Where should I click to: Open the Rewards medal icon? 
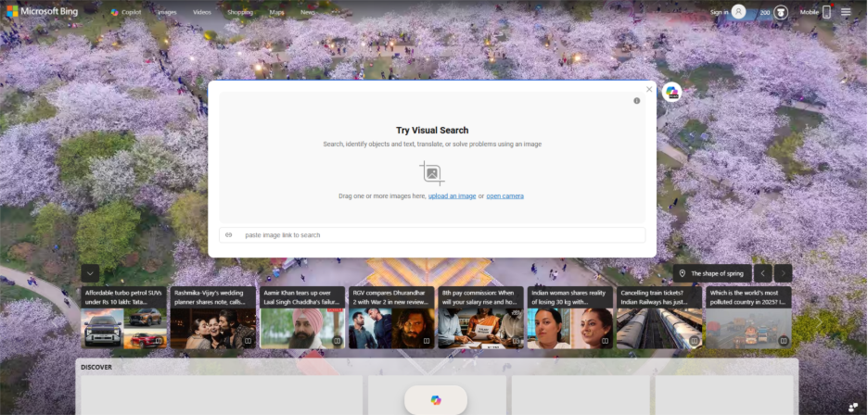tap(781, 12)
